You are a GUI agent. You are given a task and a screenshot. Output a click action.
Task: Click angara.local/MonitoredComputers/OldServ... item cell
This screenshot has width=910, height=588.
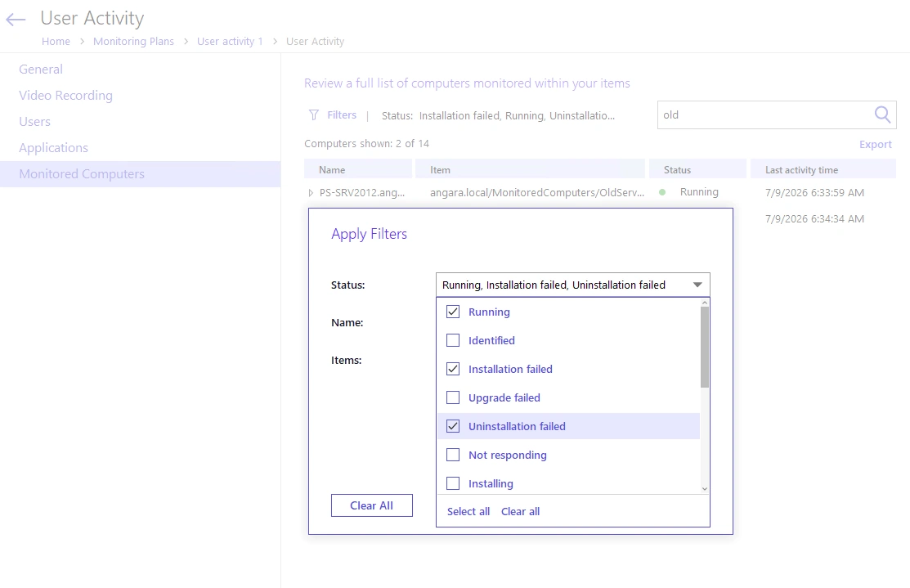(537, 193)
